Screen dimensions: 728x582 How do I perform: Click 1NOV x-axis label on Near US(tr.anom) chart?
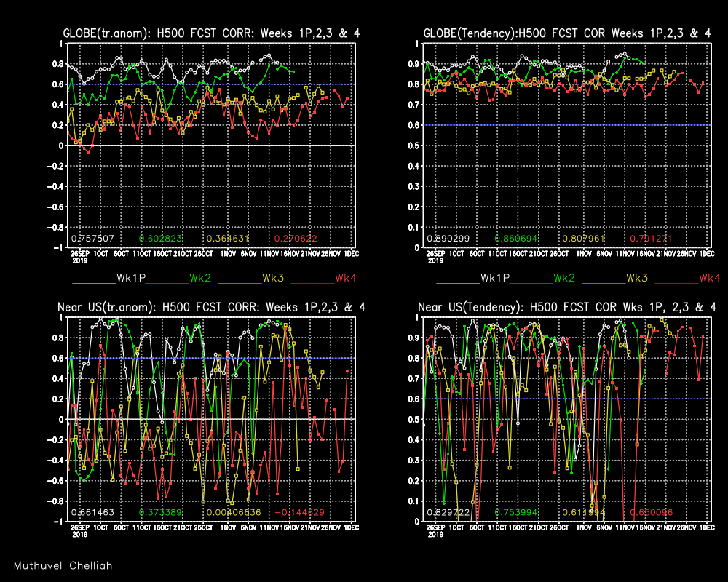pyautogui.click(x=228, y=527)
